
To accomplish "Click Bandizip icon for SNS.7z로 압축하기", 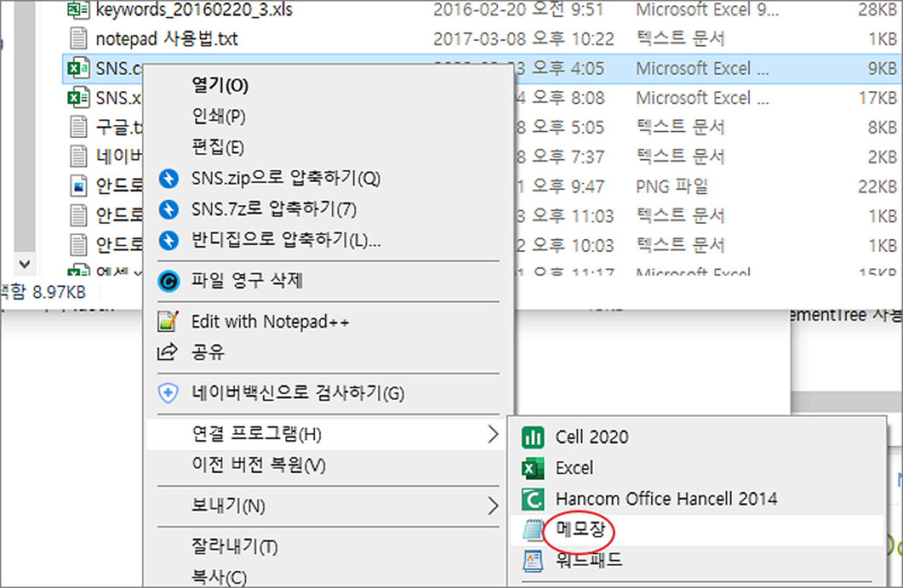I will point(168,209).
